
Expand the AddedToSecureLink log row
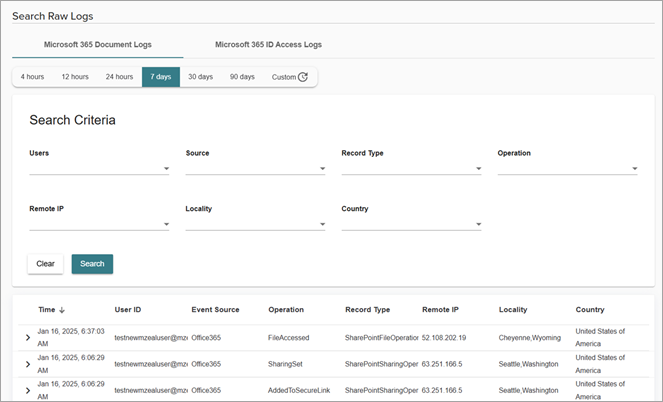pos(28,390)
